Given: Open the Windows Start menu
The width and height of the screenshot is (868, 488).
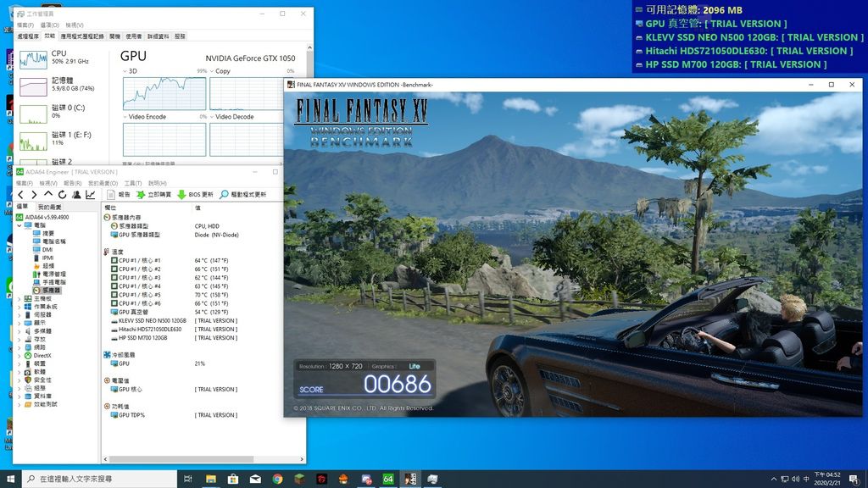Looking at the screenshot, I should point(10,480).
